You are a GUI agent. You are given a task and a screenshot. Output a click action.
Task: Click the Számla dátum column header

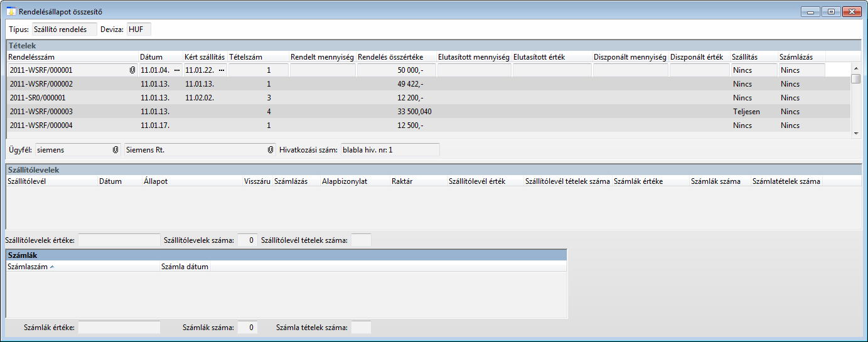(x=185, y=267)
